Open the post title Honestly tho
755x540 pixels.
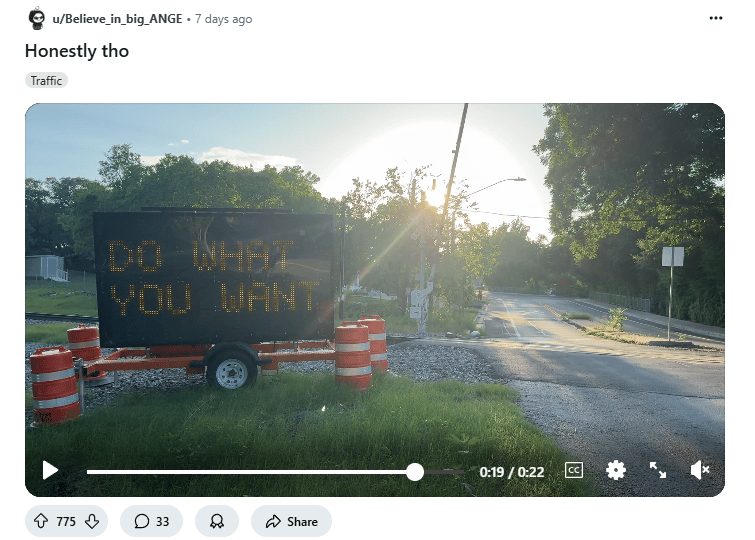[77, 51]
